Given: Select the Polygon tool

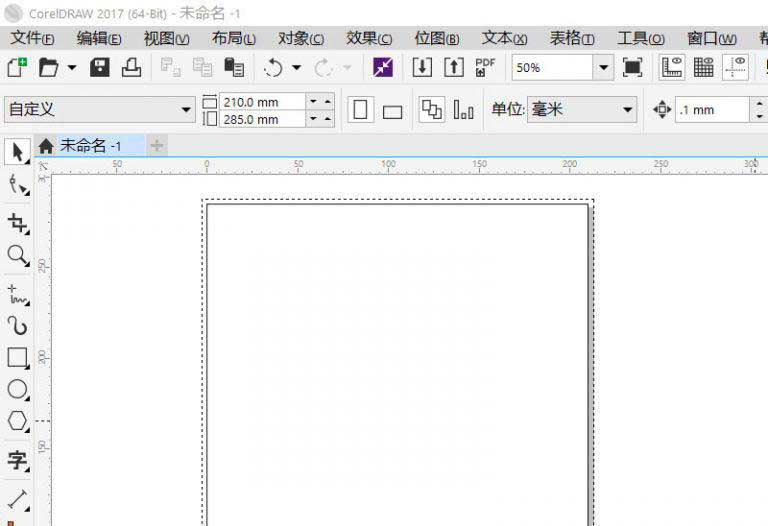Looking at the screenshot, I should pyautogui.click(x=18, y=421).
